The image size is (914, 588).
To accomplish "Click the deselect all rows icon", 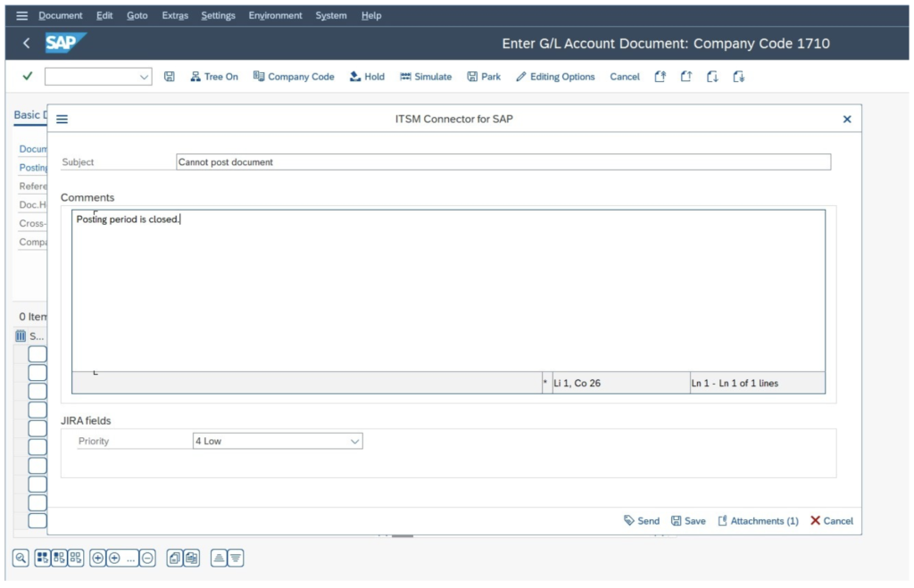I will pos(76,558).
